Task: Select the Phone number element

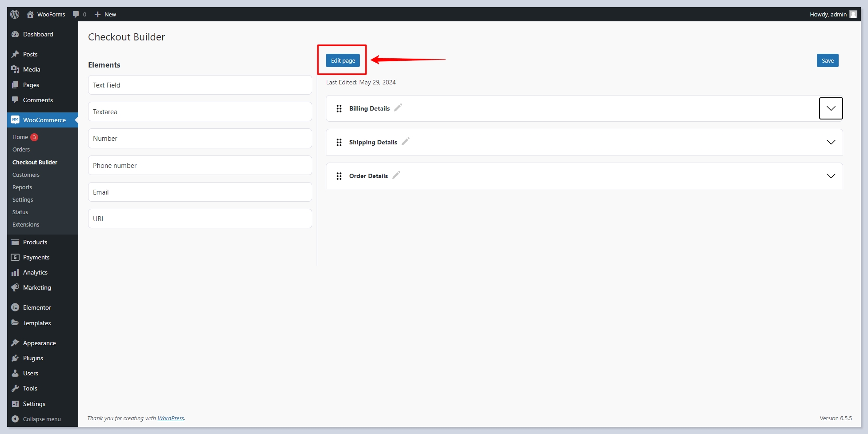Action: coord(200,165)
